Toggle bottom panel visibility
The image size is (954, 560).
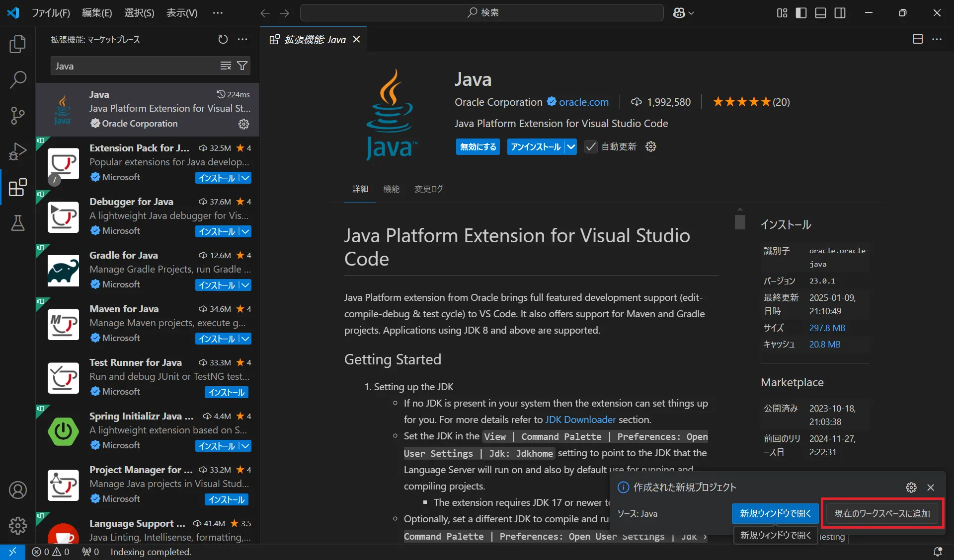point(821,13)
